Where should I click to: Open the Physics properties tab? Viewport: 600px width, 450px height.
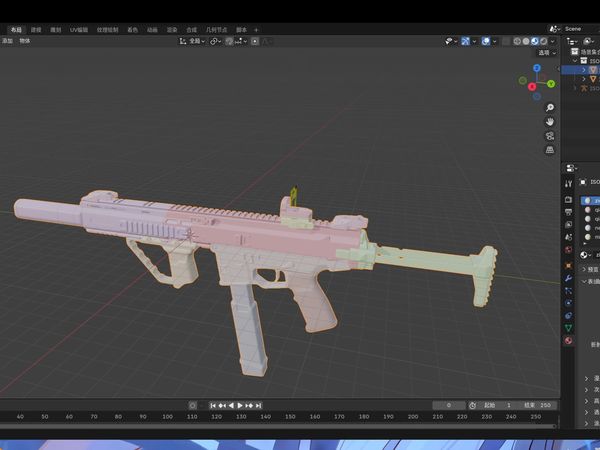pyautogui.click(x=568, y=303)
